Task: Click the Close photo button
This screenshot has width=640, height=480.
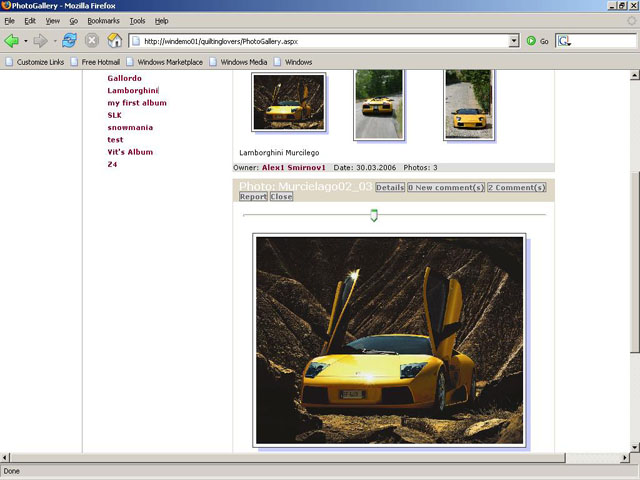Action: point(281,196)
